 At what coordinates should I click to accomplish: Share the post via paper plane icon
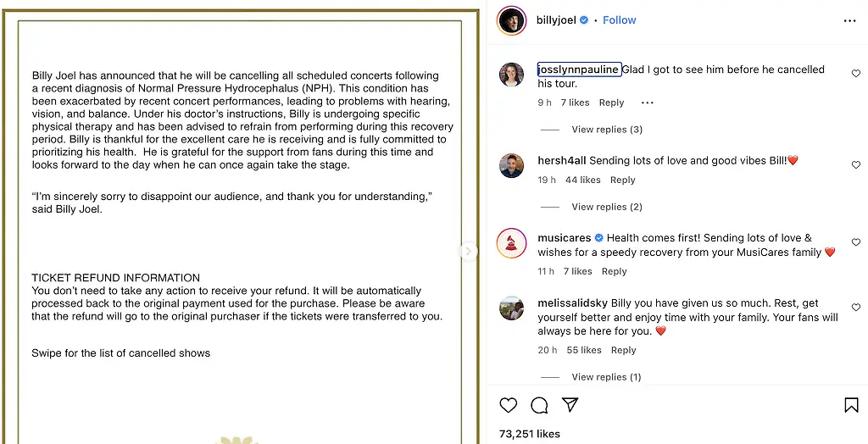570,405
